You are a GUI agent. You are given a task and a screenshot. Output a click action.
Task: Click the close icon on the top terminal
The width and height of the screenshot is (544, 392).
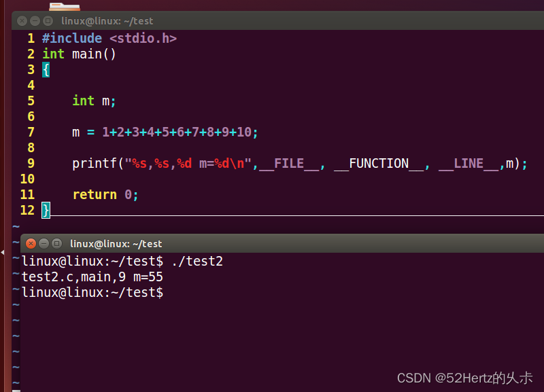[x=21, y=21]
